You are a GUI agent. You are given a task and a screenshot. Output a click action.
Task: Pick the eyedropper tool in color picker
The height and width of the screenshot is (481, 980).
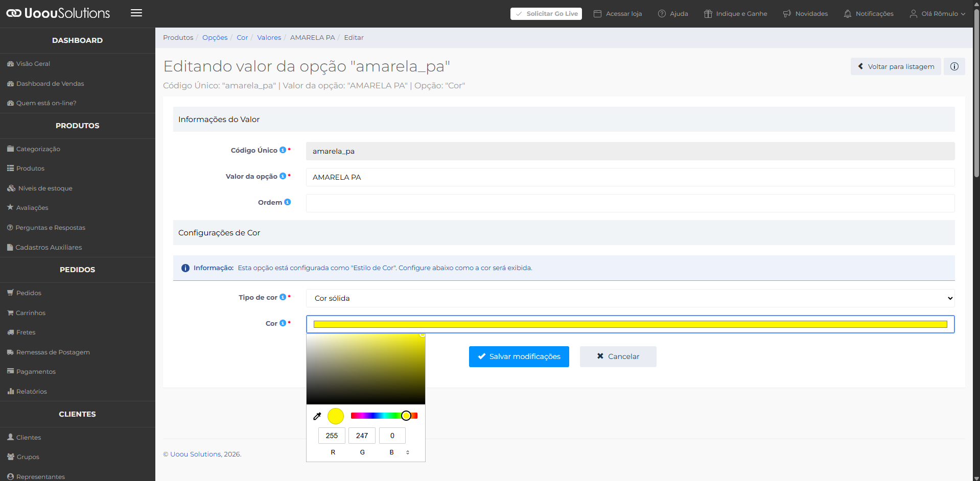tap(317, 416)
